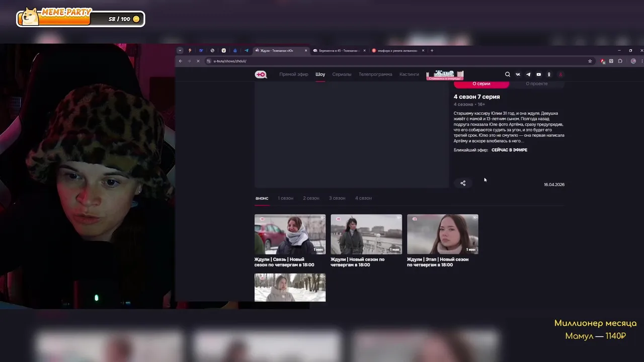The image size is (644, 362).
Task: Open Телепрограмма in site menu
Action: (x=375, y=74)
